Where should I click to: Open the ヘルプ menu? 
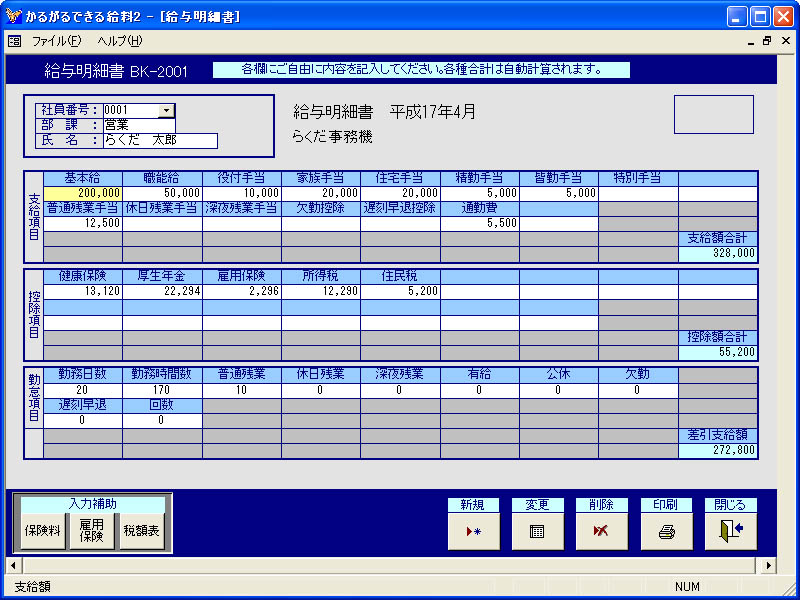click(x=120, y=41)
